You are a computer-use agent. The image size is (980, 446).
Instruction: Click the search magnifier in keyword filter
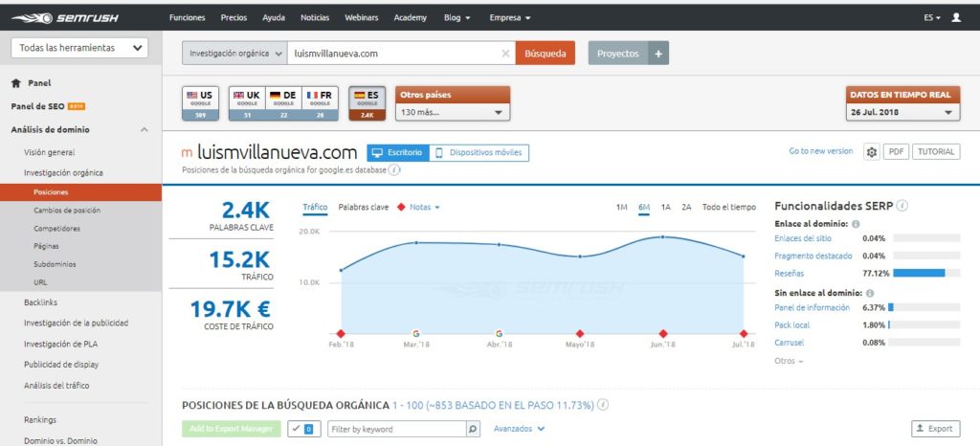click(x=472, y=429)
